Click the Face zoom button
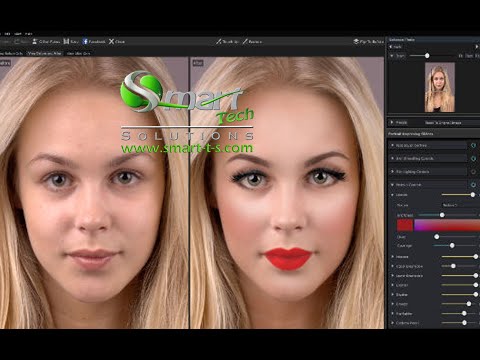The width and height of the screenshot is (480, 360). pyautogui.click(x=469, y=56)
